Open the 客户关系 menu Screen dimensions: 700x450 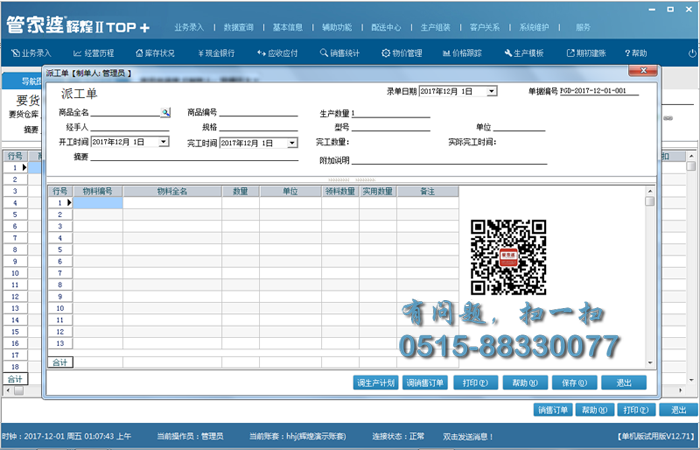pos(485,27)
